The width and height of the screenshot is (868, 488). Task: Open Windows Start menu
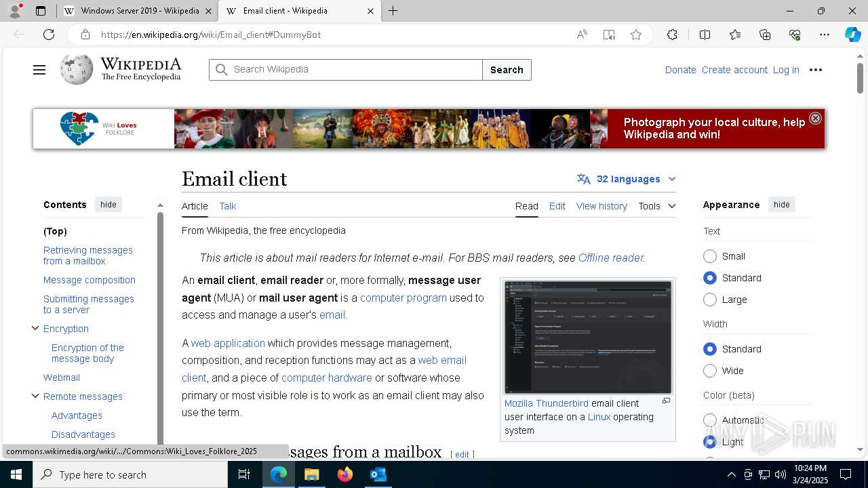click(x=16, y=474)
